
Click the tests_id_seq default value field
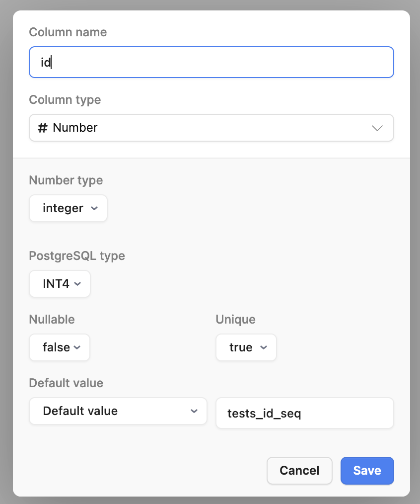(305, 413)
